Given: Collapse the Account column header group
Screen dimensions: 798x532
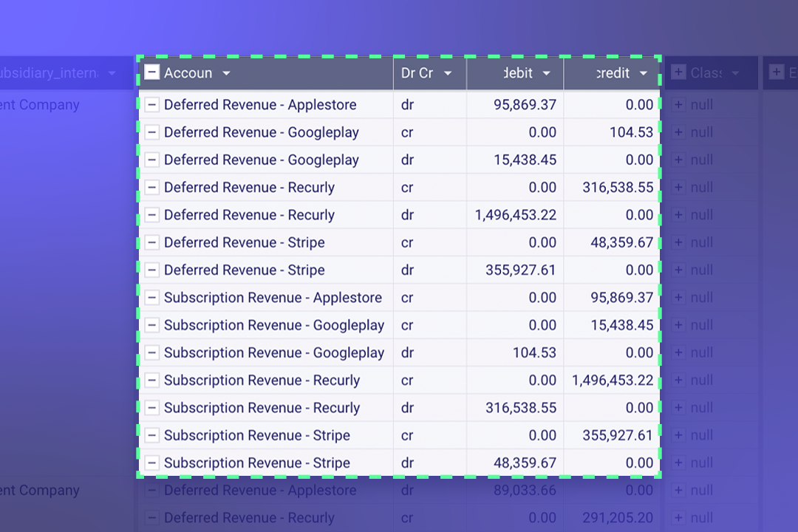Looking at the screenshot, I should 151,72.
